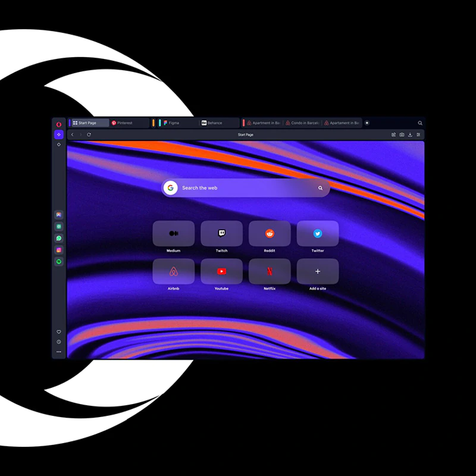476x476 pixels.
Task: Switch to the Figma tab
Action: coord(171,123)
